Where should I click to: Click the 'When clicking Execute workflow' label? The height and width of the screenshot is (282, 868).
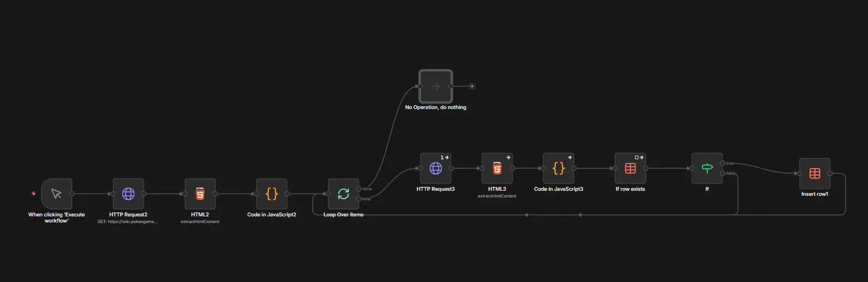tap(56, 217)
